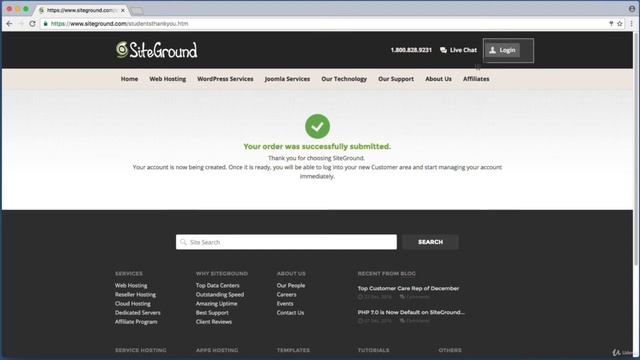
Task: Click the browser back arrow
Action: tap(9, 24)
